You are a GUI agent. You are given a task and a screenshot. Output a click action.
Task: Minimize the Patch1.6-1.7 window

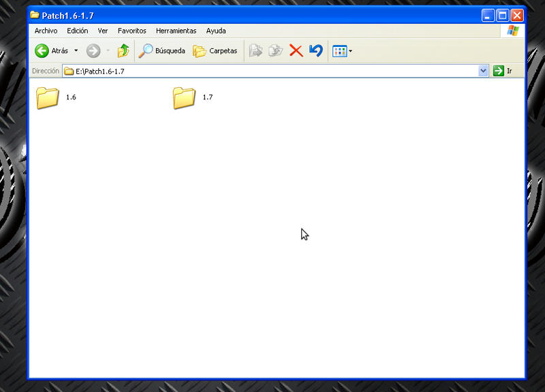click(x=488, y=16)
